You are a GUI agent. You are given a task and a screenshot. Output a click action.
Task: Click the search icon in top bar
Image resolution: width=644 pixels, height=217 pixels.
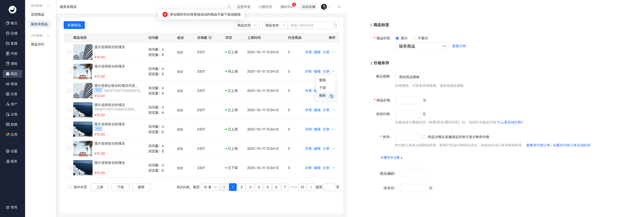point(229,7)
